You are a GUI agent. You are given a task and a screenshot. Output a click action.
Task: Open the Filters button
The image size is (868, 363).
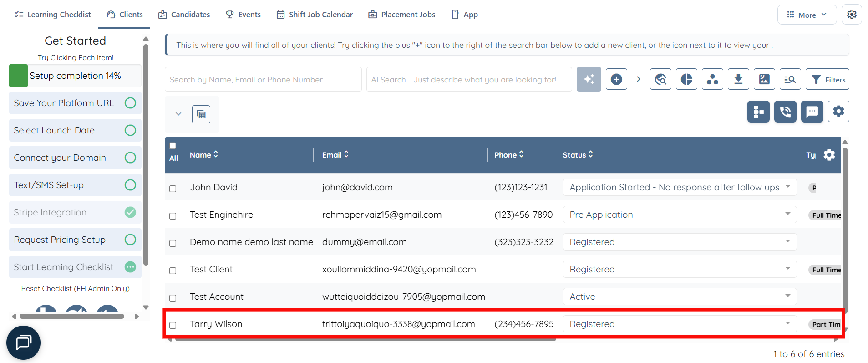click(827, 79)
